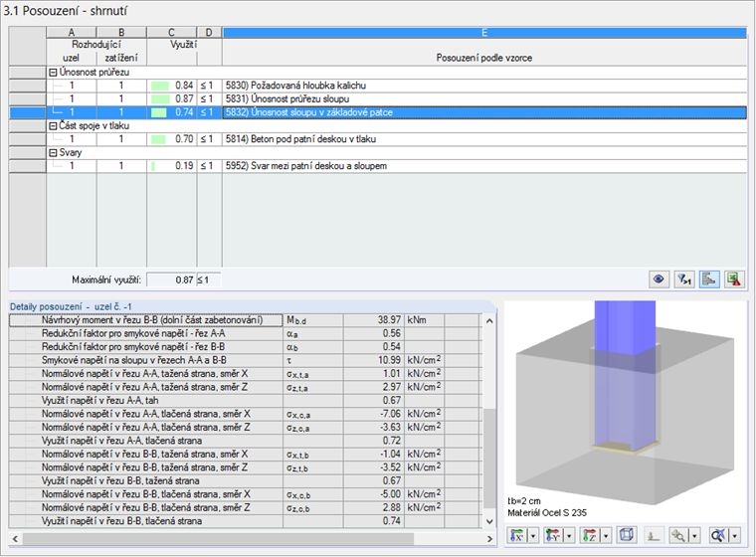756x557 pixels.
Task: Click Rozhodující column heading
Action: pyautogui.click(x=96, y=45)
